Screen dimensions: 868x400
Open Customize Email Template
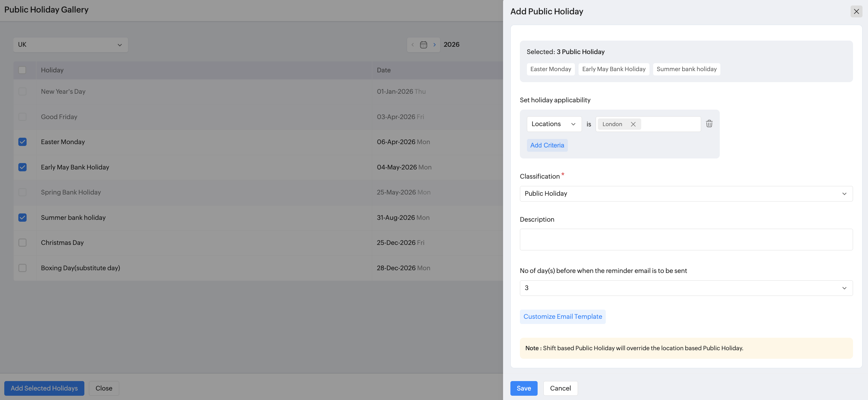tap(562, 317)
